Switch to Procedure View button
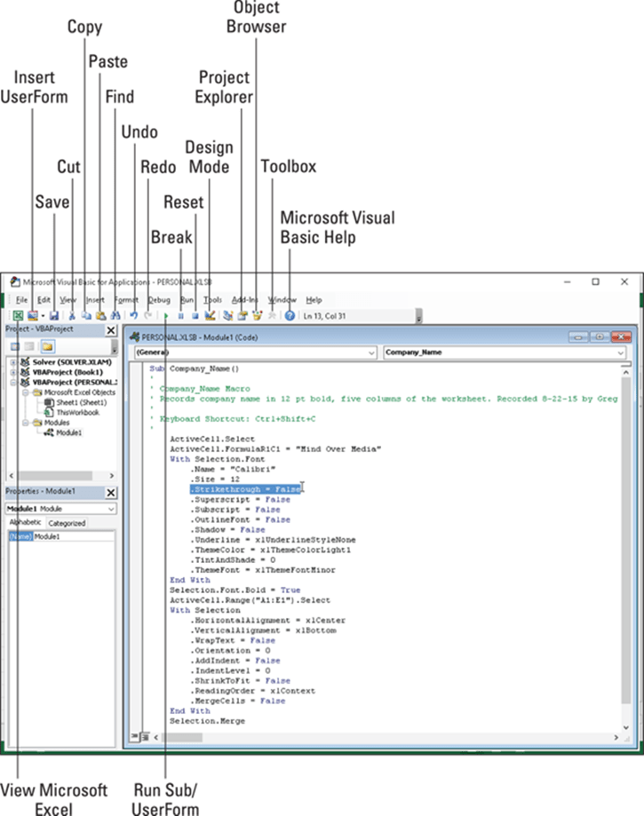The image size is (644, 816). coord(135,737)
